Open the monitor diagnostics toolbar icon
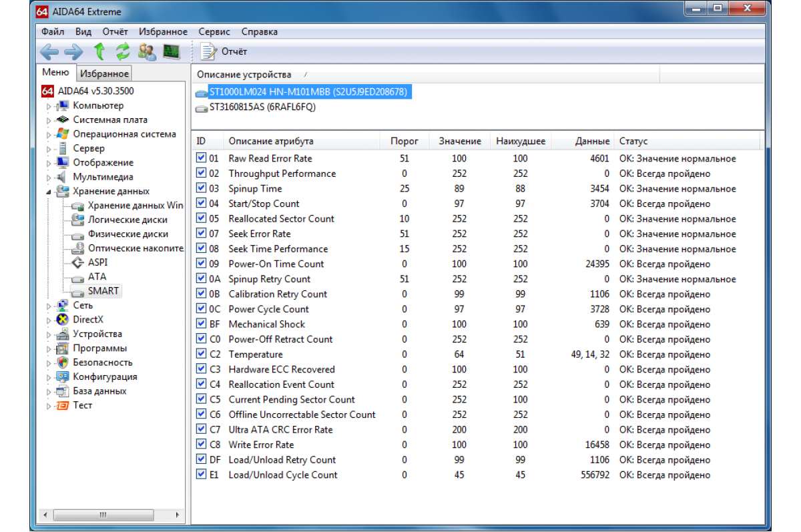The width and height of the screenshot is (801, 532). (172, 51)
